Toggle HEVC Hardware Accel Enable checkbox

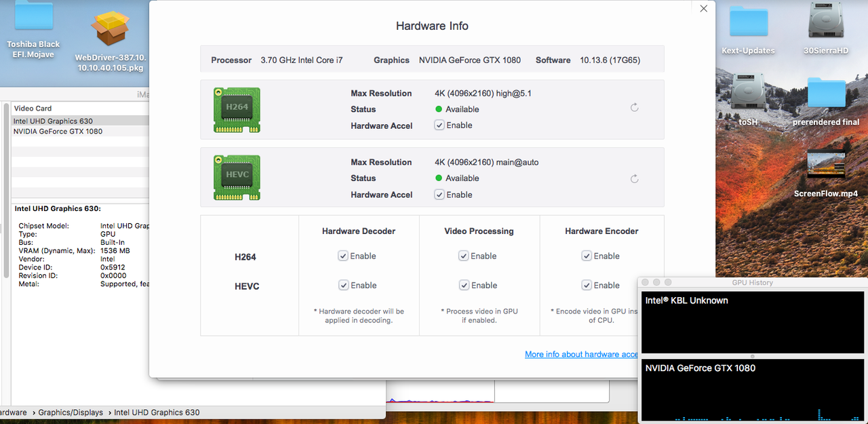439,195
